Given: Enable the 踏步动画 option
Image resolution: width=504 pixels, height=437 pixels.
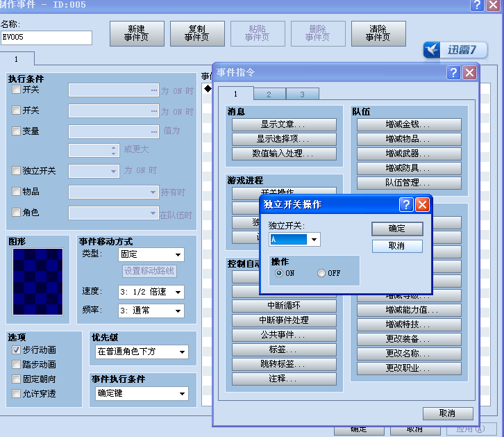Looking at the screenshot, I should (x=16, y=364).
